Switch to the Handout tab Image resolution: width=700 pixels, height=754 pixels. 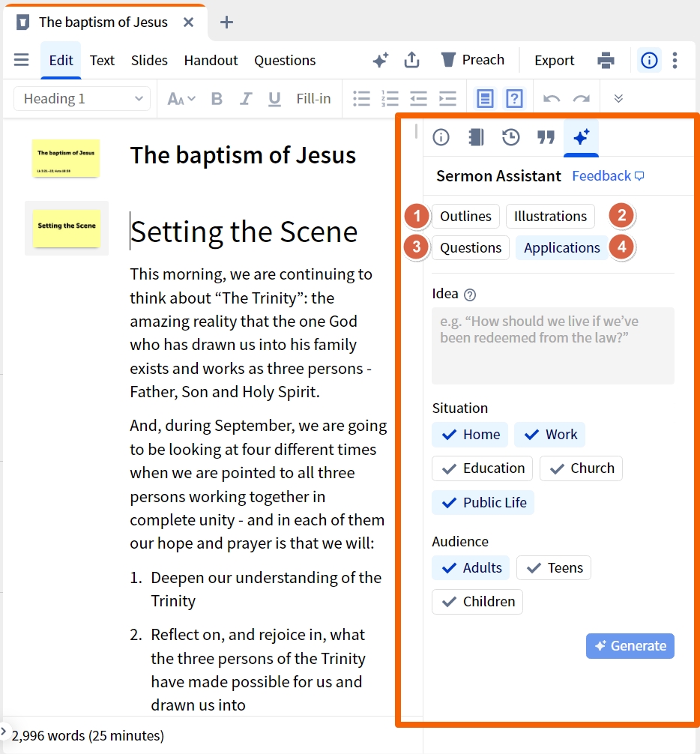[211, 61]
